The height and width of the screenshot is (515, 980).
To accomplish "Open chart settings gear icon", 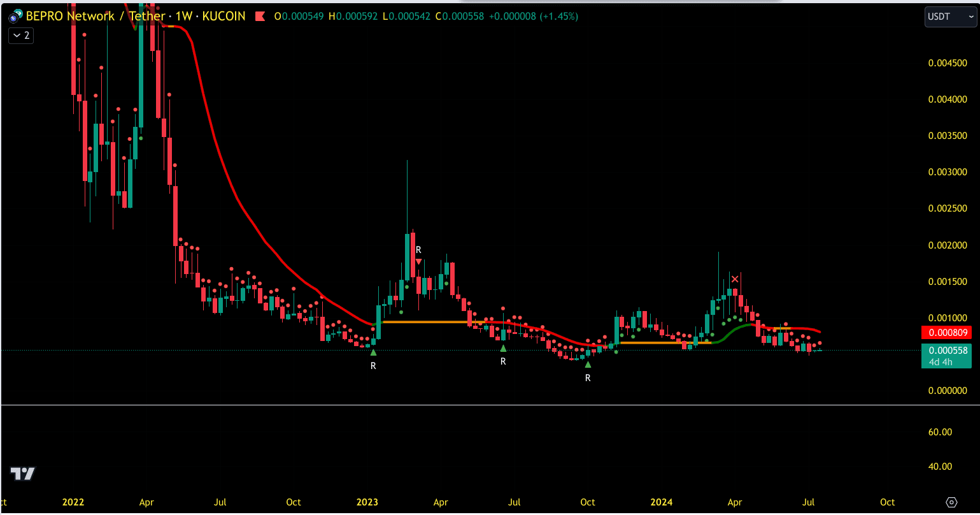I will tap(952, 502).
